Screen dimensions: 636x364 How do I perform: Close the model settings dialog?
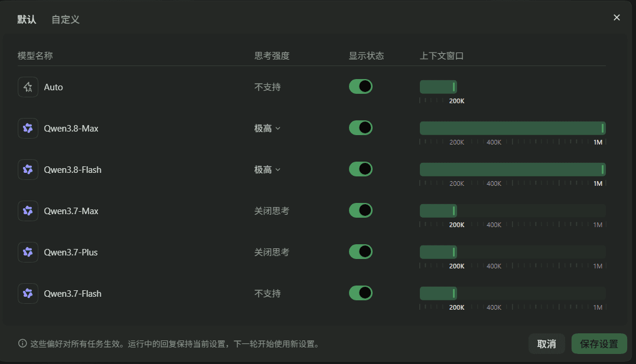pos(617,18)
